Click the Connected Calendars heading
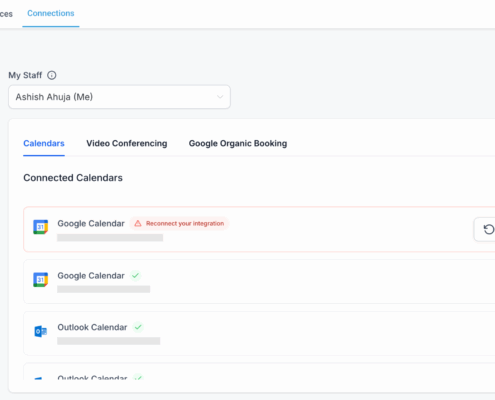495x400 pixels. tap(73, 178)
